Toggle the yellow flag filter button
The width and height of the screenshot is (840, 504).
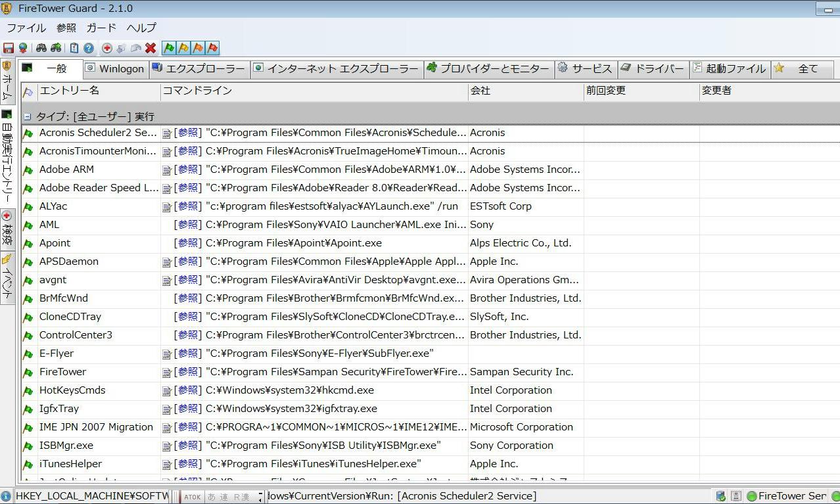click(183, 48)
